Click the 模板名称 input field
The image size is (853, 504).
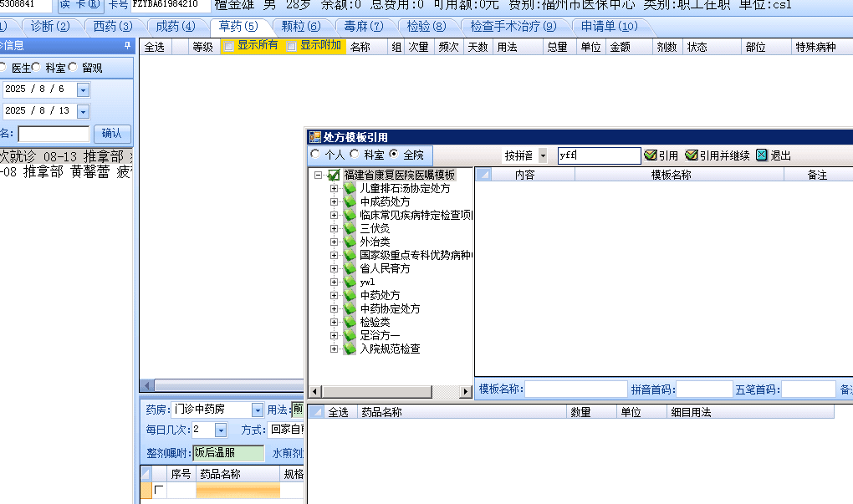click(x=576, y=389)
